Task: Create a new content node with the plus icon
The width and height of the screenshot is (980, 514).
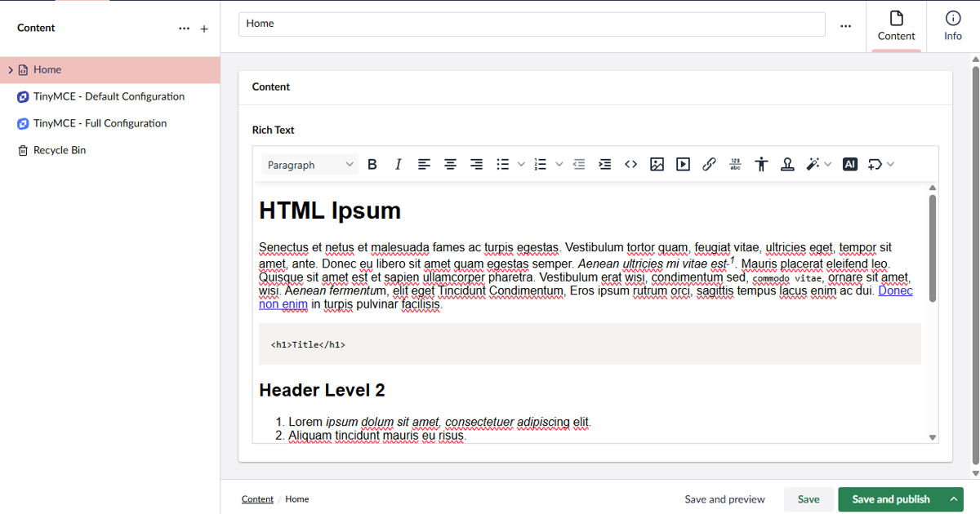Action: pyautogui.click(x=203, y=28)
